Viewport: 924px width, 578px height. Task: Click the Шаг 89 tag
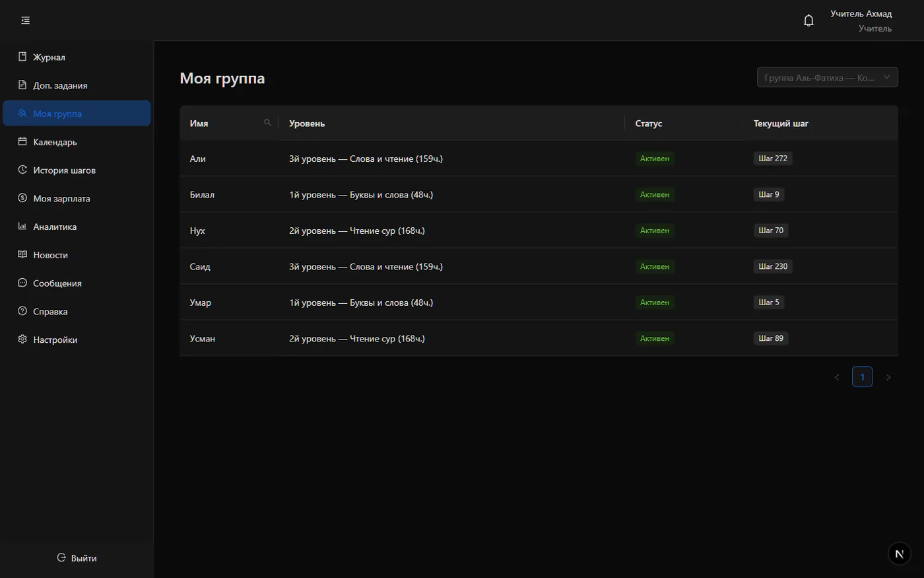[771, 338]
